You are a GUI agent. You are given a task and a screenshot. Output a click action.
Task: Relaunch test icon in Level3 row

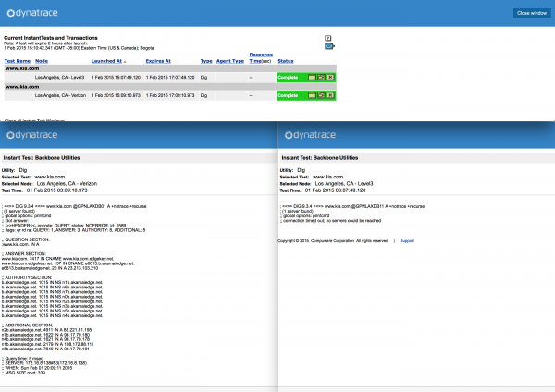321,77
